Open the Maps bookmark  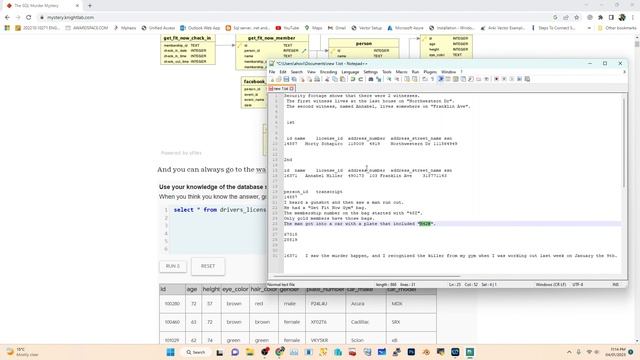click(313, 28)
